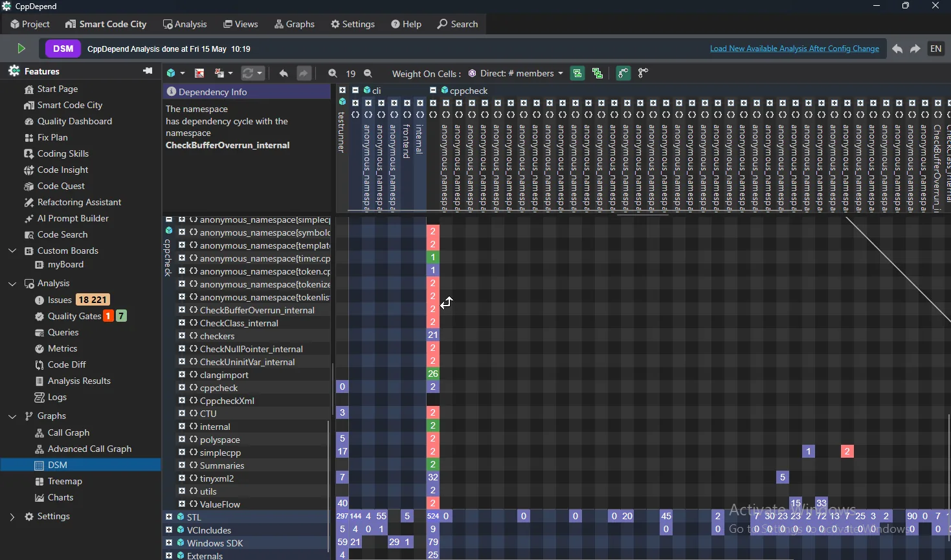Expand the VCIncludes row
Screen dimensions: 951x560
click(169, 530)
